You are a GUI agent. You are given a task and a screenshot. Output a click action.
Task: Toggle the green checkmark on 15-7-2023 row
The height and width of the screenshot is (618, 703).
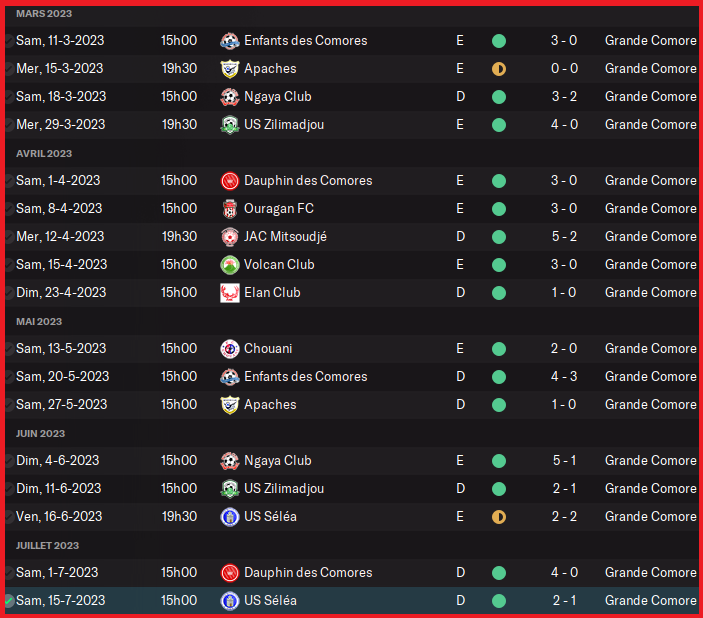9,601
